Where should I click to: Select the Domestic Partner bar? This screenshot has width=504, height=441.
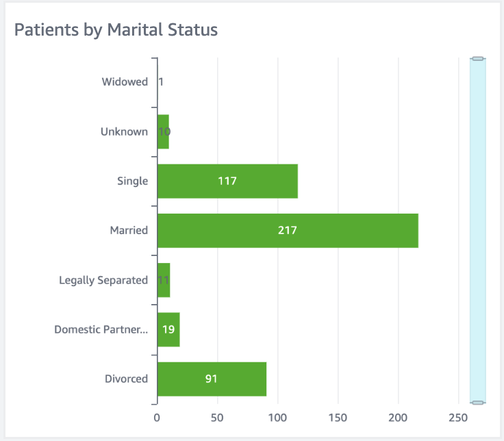pos(168,329)
